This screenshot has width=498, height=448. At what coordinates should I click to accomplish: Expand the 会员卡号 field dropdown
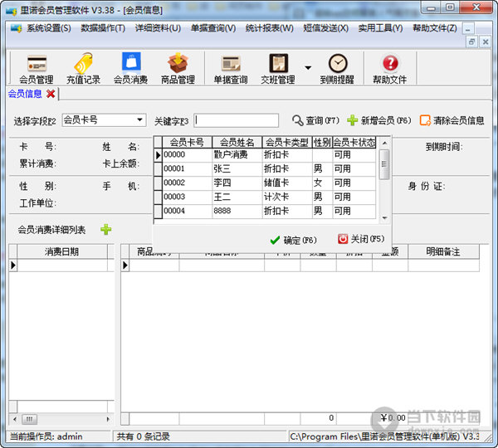[x=139, y=120]
